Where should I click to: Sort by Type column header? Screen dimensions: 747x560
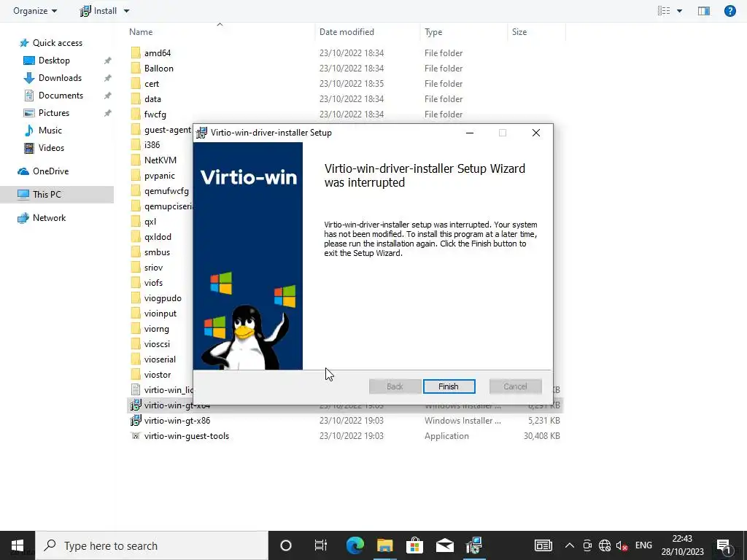(x=433, y=32)
